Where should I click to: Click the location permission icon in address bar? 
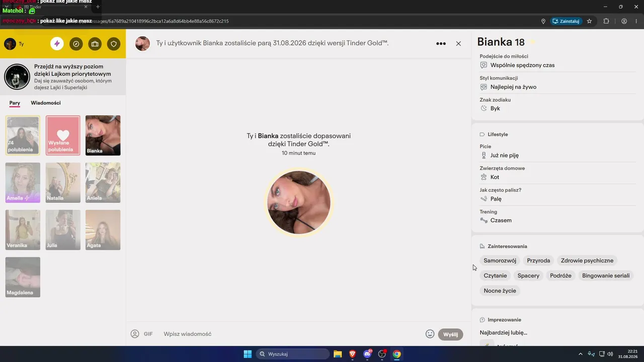point(543,21)
